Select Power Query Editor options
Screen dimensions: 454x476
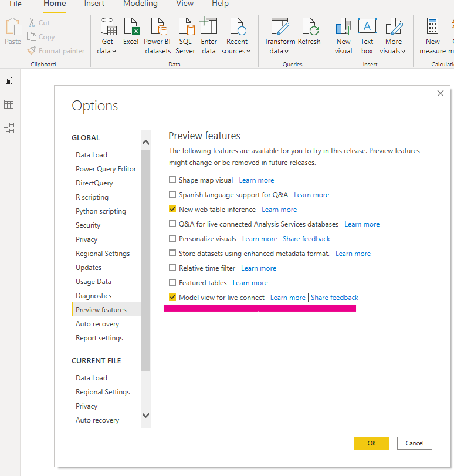[x=106, y=169]
